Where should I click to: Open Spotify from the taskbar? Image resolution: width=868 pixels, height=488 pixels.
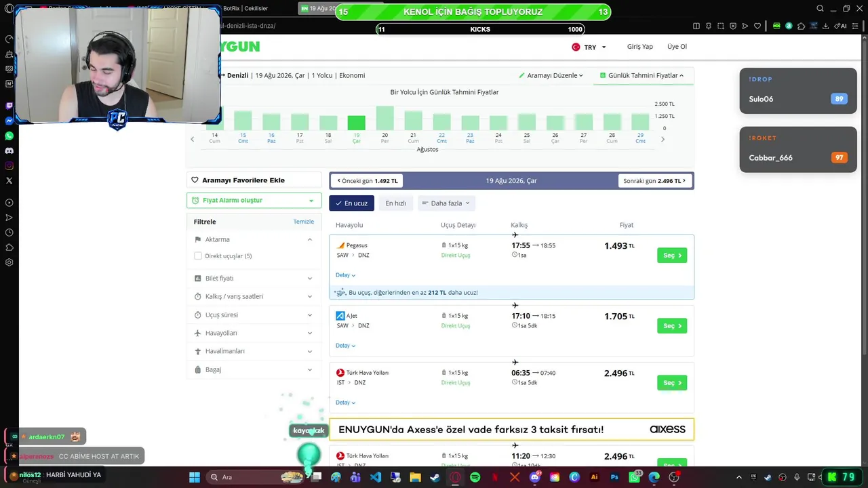[x=475, y=477]
